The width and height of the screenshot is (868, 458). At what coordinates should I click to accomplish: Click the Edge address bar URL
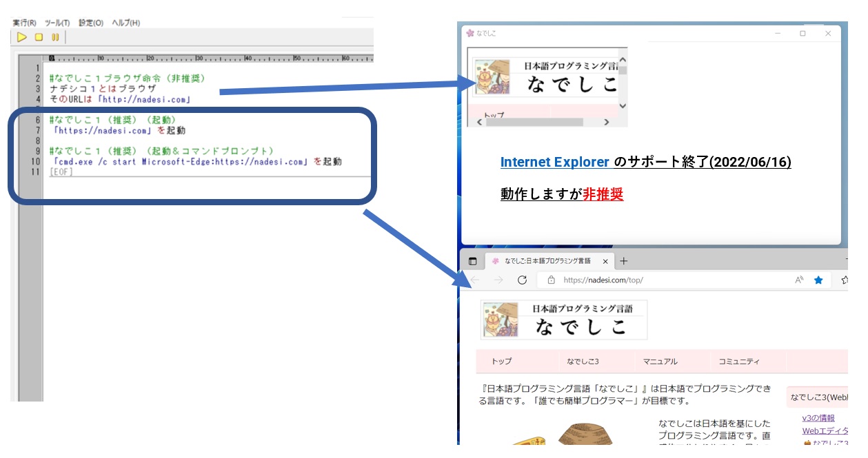[603, 280]
